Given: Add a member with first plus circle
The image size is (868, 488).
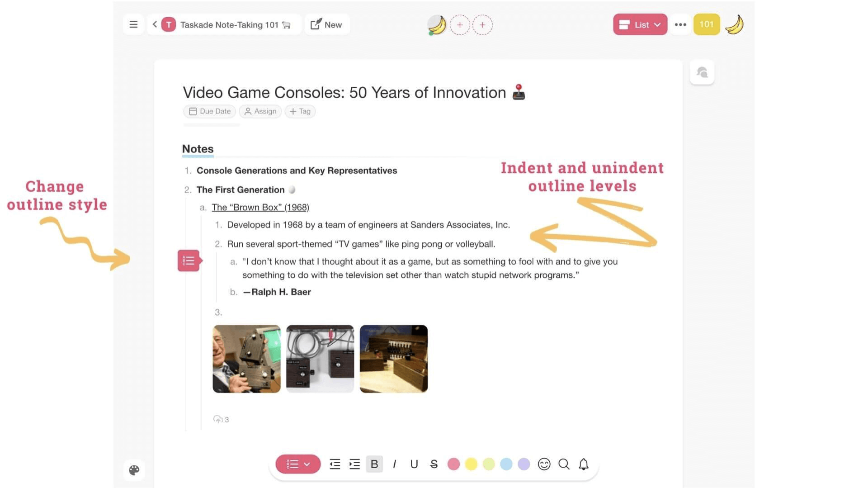Looking at the screenshot, I should click(x=460, y=25).
